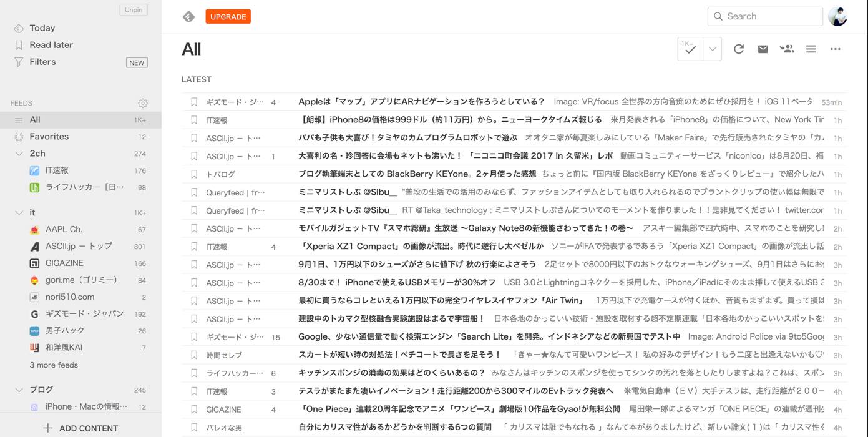868x437 pixels.
Task: Open スカートが短い時の対処法 article
Action: pos(399,355)
